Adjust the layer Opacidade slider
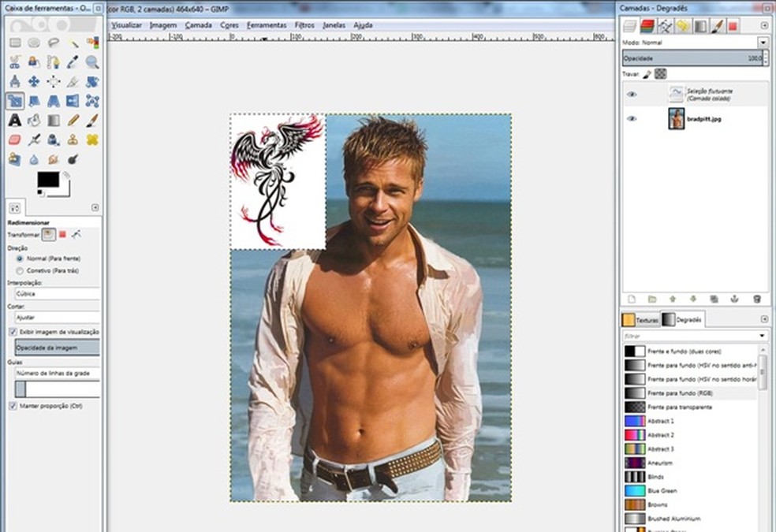This screenshot has height=532, width=776. [x=692, y=58]
